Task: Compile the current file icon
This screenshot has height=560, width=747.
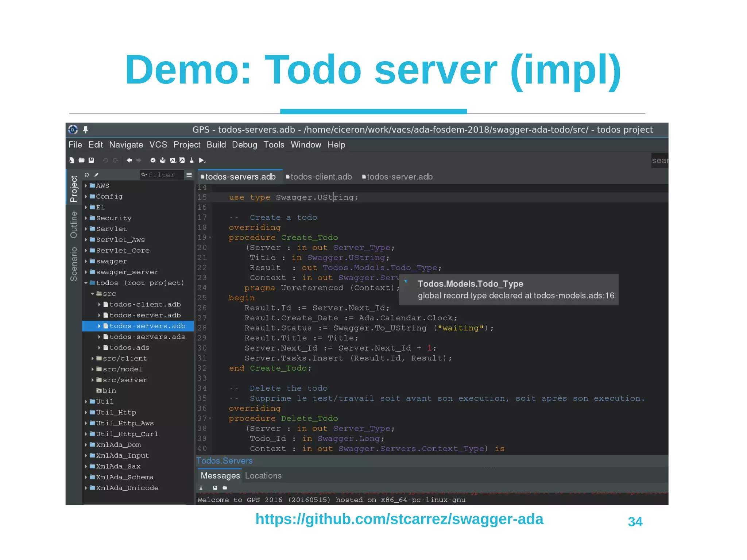Action: click(x=163, y=160)
